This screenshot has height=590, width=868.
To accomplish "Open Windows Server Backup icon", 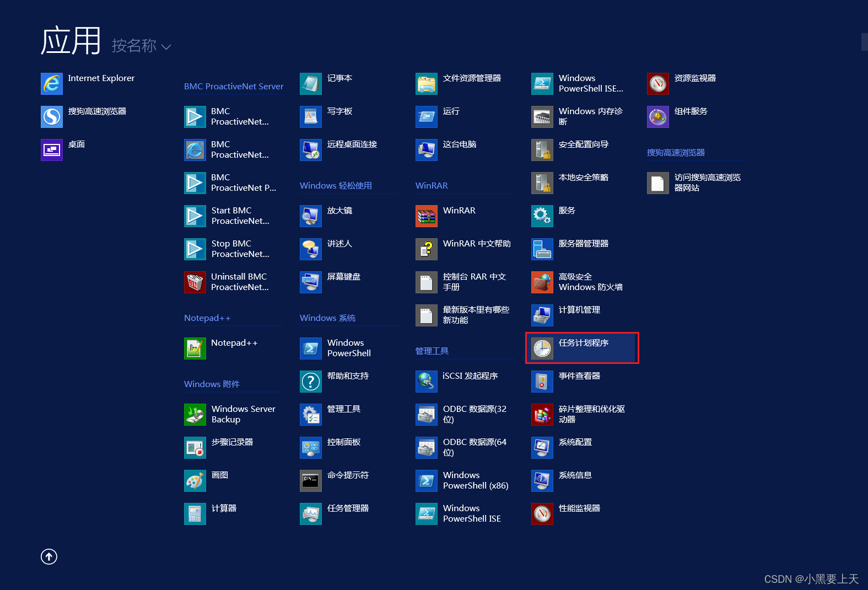I will point(195,415).
